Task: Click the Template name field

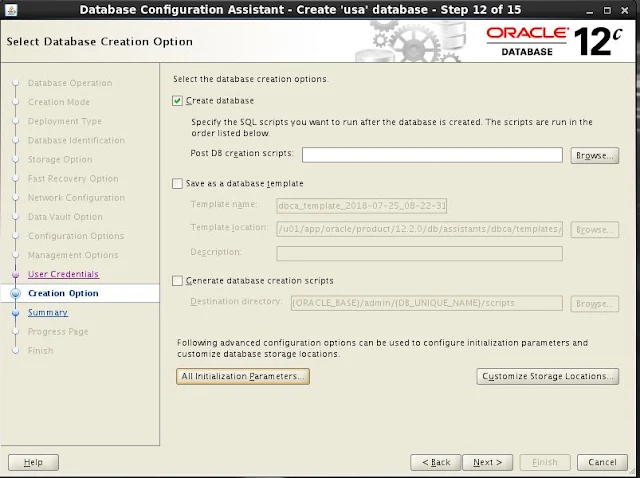Action: point(362,206)
